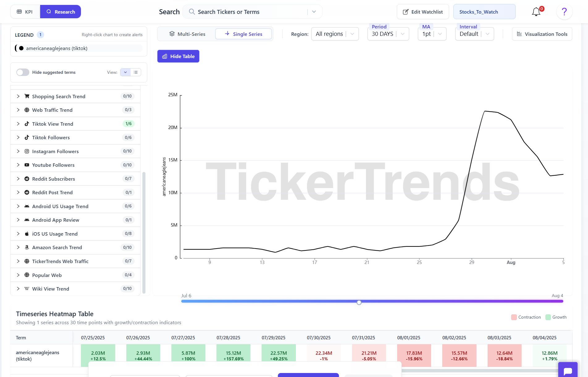Switch to the KPI tab
This screenshot has width=588, height=377.
(x=25, y=12)
